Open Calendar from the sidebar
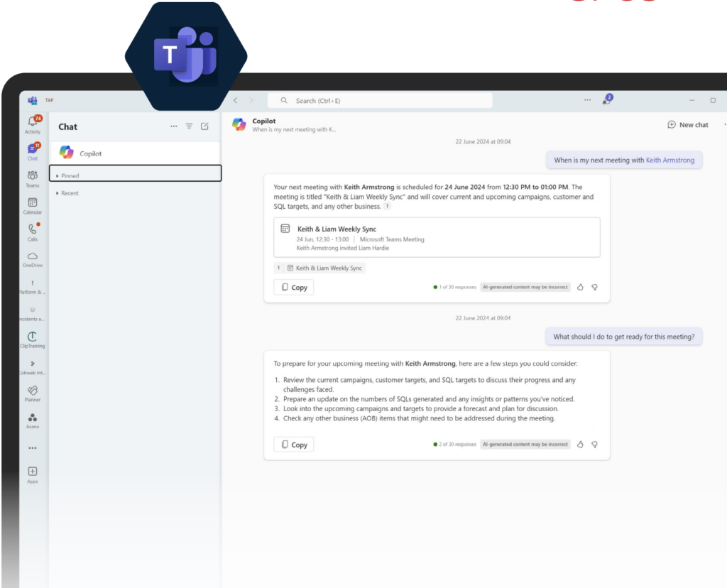The width and height of the screenshot is (727, 588). pos(33,205)
